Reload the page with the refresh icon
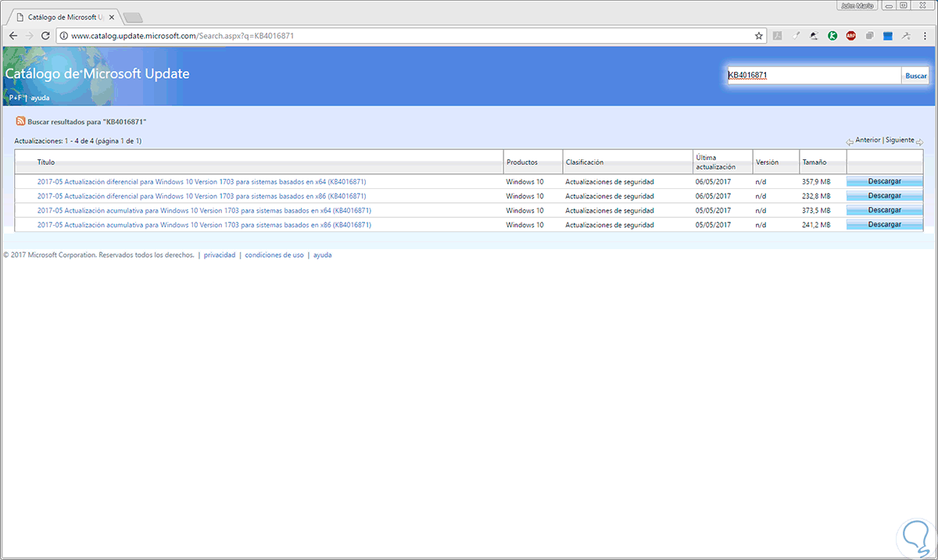Image resolution: width=938 pixels, height=560 pixels. point(46,36)
